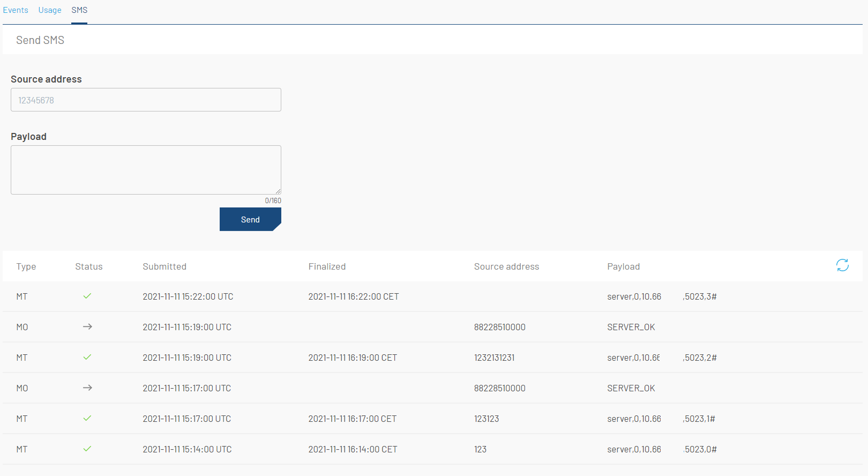Viewport: 868px width, 476px height.
Task: Select the SMS tab
Action: pos(79,10)
